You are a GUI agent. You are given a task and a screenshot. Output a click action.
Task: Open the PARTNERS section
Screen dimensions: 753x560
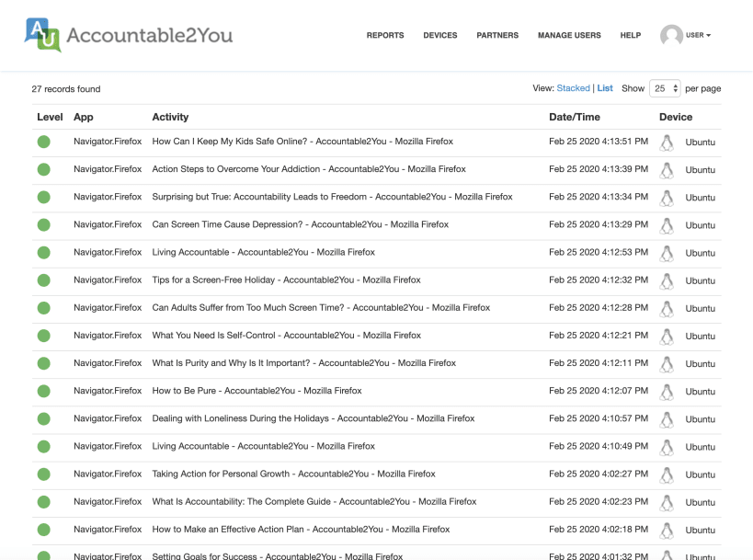[497, 36]
